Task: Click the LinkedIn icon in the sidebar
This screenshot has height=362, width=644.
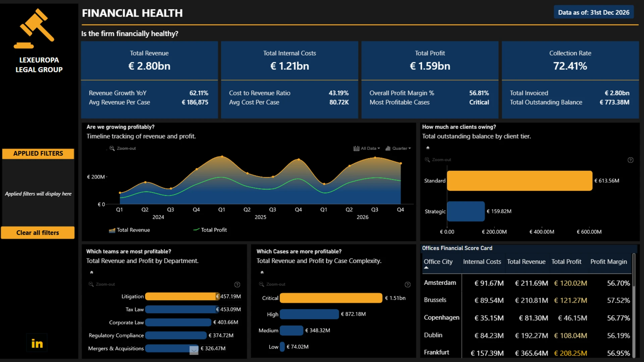Action: [x=37, y=343]
